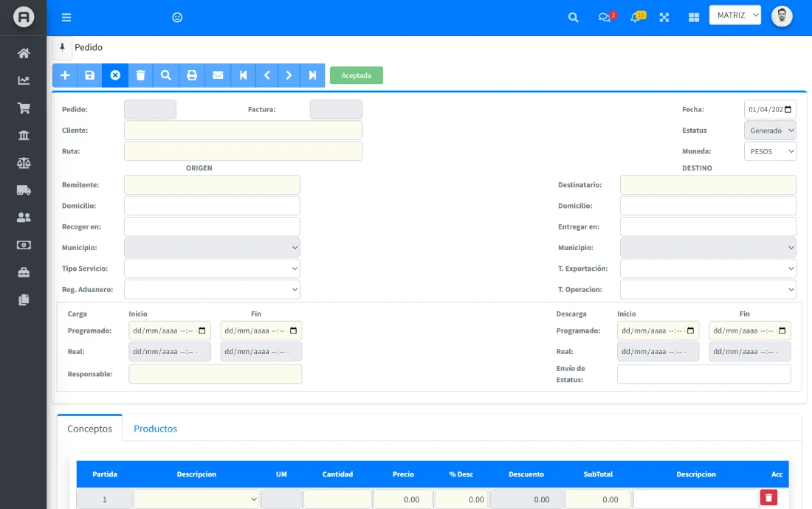Open the chart analytics sidebar icon

click(x=24, y=80)
